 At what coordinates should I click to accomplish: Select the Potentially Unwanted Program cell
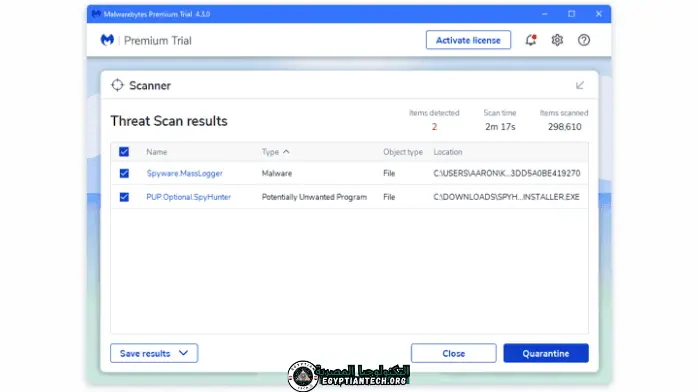point(314,197)
